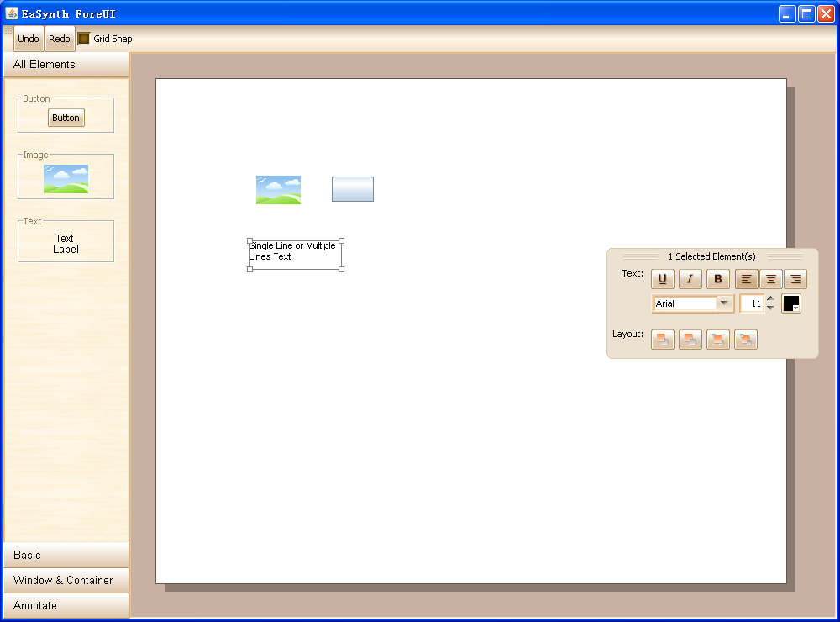
Task: Open the Arial font dropdown
Action: 723,303
